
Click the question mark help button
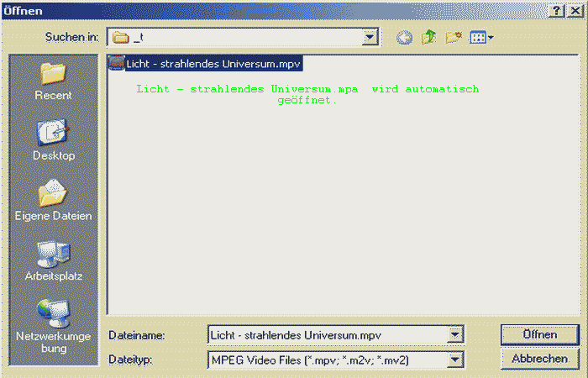(x=556, y=9)
